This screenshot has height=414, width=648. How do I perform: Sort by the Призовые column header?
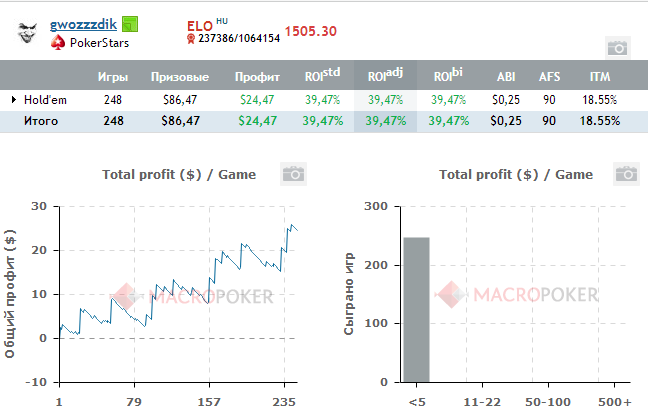pos(180,76)
